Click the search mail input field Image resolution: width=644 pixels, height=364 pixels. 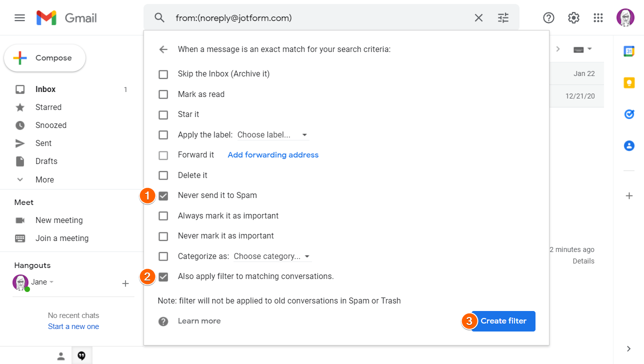click(x=320, y=18)
